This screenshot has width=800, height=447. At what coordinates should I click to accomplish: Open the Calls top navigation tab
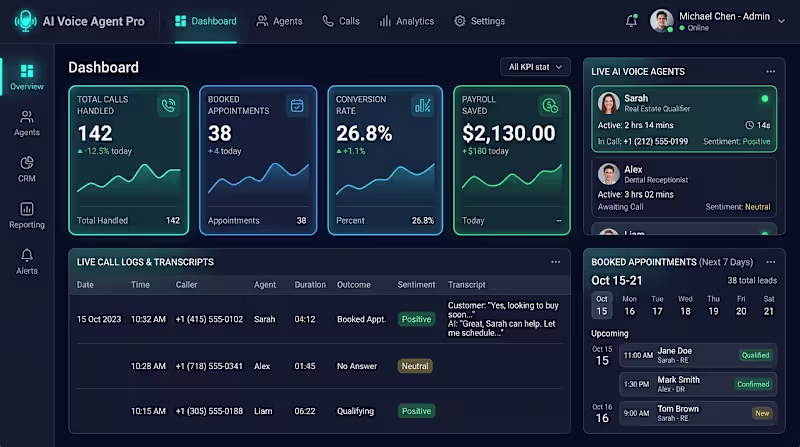pos(341,21)
